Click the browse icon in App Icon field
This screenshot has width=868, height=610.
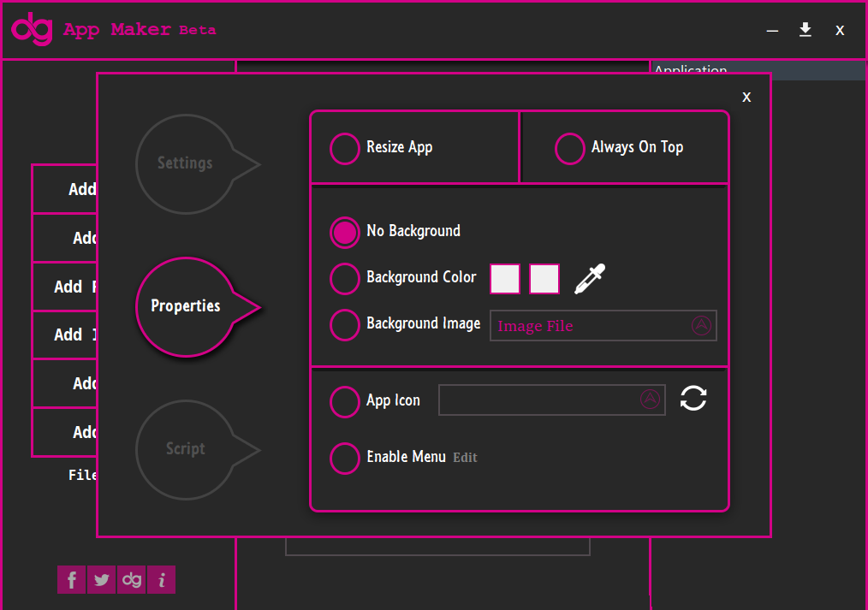[650, 399]
